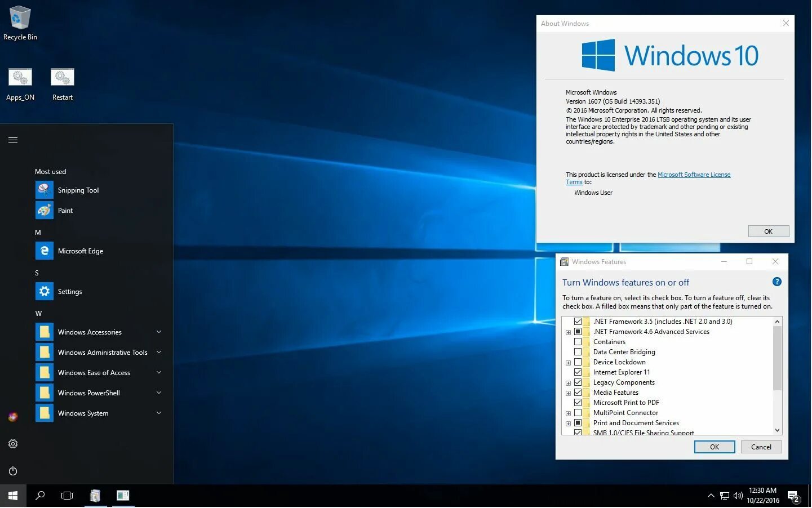Click the features list scrollbar thumb
The width and height of the screenshot is (812, 508).
(x=777, y=358)
